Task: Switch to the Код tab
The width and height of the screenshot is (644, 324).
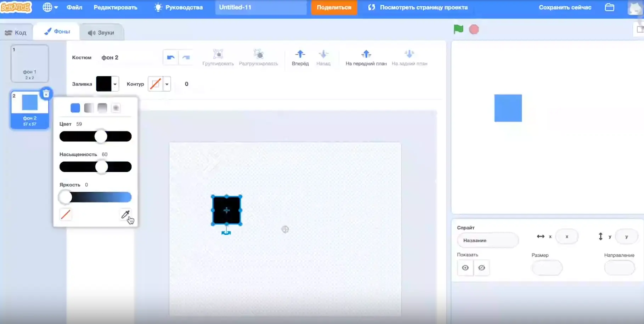Action: click(16, 33)
